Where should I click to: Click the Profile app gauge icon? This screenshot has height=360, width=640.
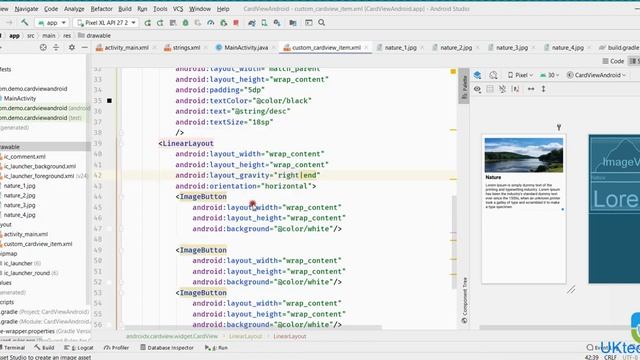click(x=211, y=23)
